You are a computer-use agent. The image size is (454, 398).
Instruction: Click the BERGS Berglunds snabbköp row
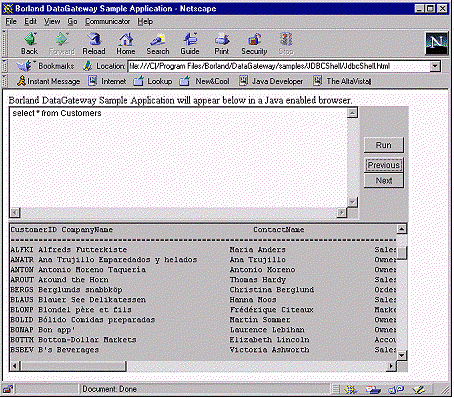pos(203,290)
